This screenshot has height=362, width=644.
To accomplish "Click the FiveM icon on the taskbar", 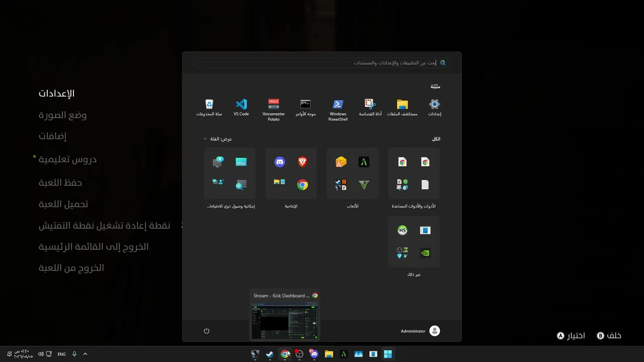I will tap(344, 354).
